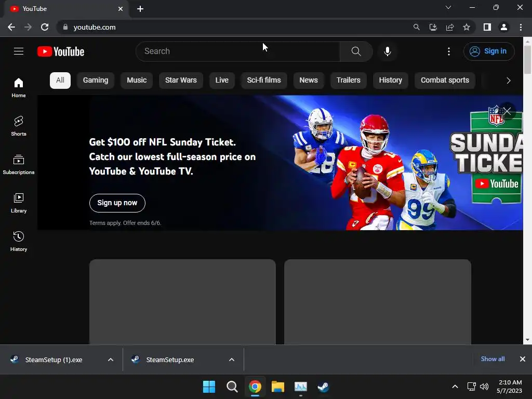Image resolution: width=532 pixels, height=399 pixels.
Task: Expand options for SteamSetup (1).exe download
Action: click(x=111, y=360)
